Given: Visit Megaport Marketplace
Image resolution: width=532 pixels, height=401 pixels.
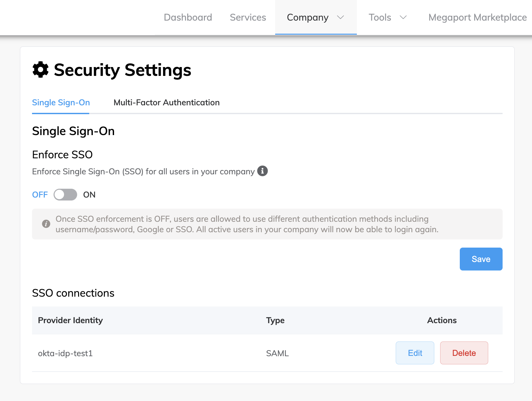Looking at the screenshot, I should (477, 17).
